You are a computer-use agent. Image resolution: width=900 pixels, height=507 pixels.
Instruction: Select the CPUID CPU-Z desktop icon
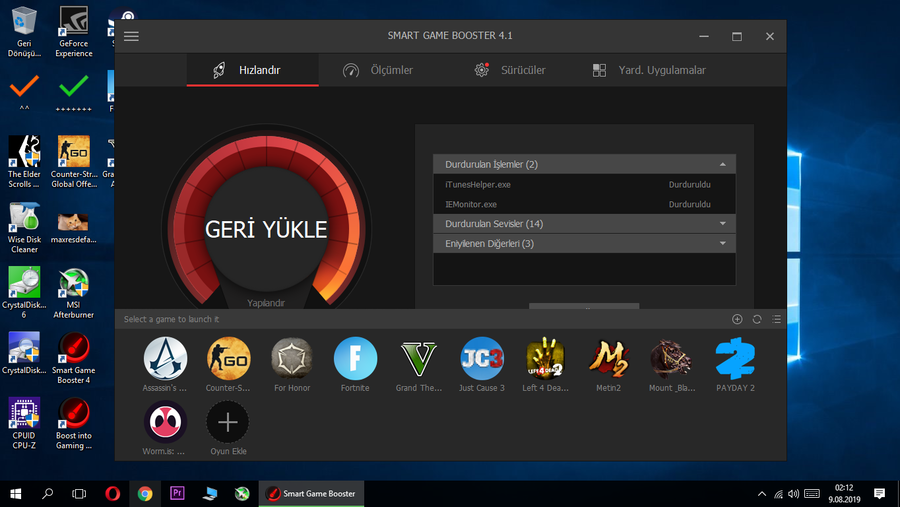[x=24, y=423]
